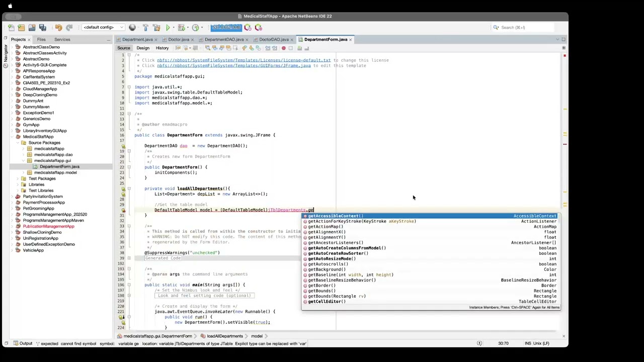Click the New File toolbar icon

coord(11,28)
